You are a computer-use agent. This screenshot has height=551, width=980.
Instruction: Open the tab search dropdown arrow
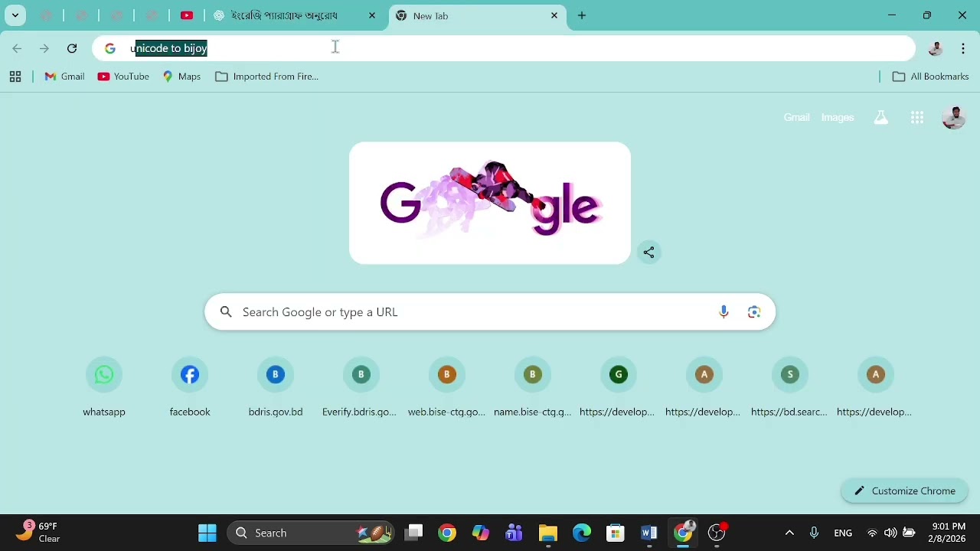pyautogui.click(x=15, y=15)
